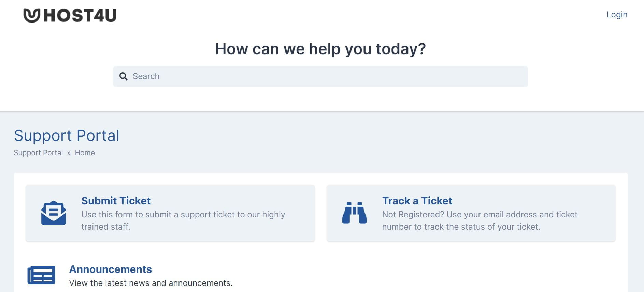Open the Submit Ticket link
This screenshot has width=644, height=292.
(116, 201)
